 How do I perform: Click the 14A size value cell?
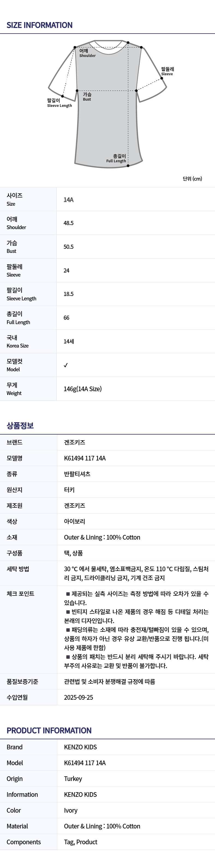click(x=68, y=199)
